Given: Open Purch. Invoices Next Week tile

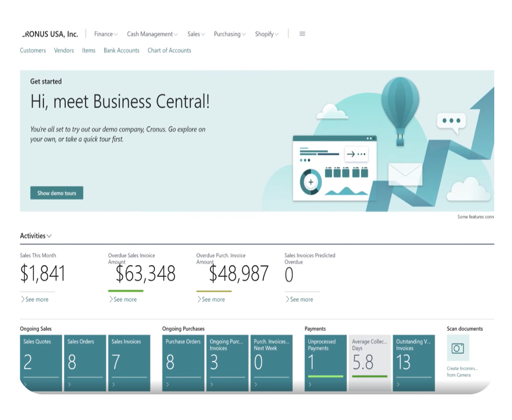Looking at the screenshot, I should 271,363.
